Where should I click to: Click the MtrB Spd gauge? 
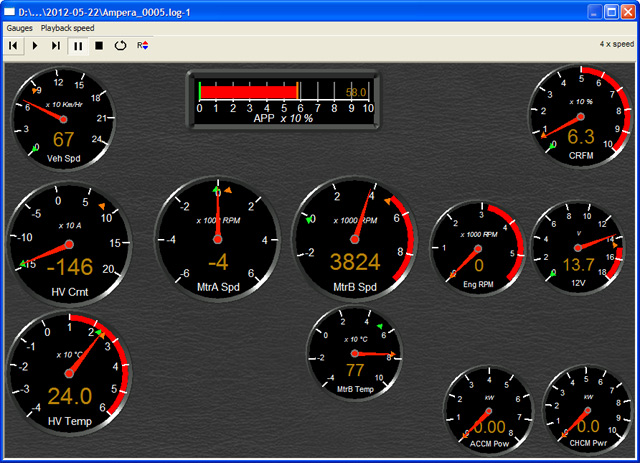pyautogui.click(x=356, y=240)
